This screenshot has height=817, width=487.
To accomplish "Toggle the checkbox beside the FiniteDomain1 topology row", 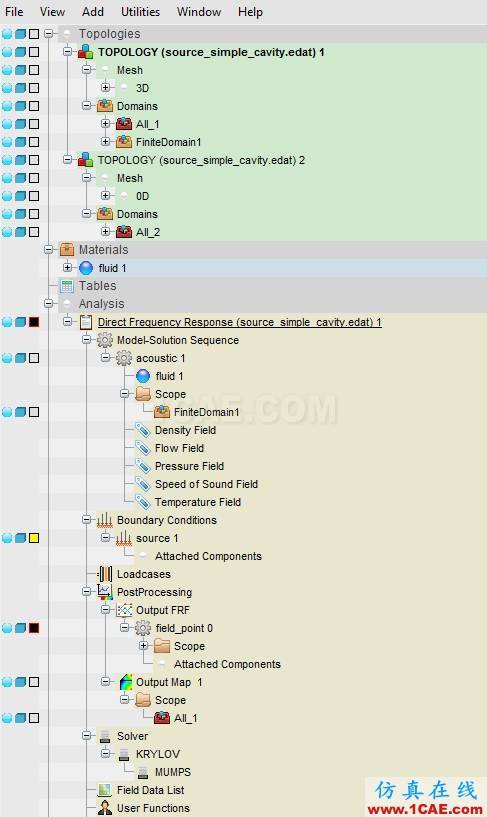I will [x=34, y=142].
